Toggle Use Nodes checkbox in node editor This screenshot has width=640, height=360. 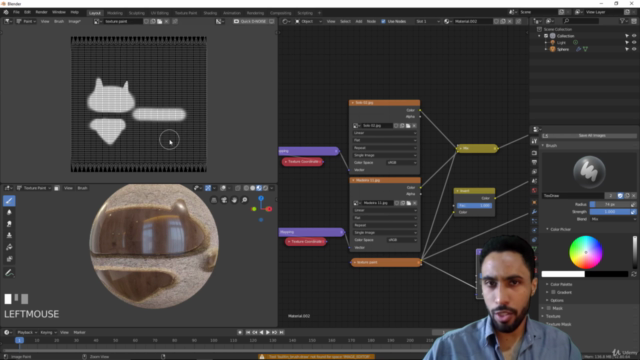pos(383,21)
